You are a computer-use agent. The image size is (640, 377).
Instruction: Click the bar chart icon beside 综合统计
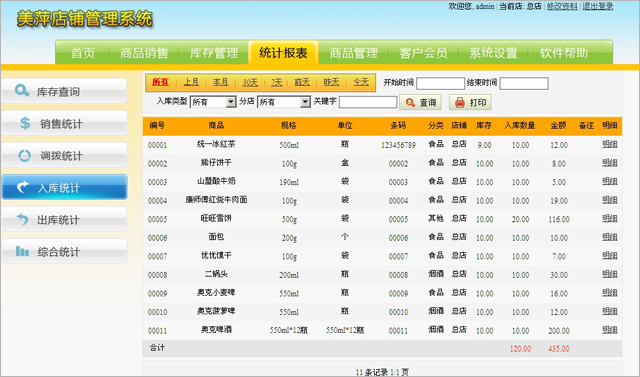click(x=22, y=251)
